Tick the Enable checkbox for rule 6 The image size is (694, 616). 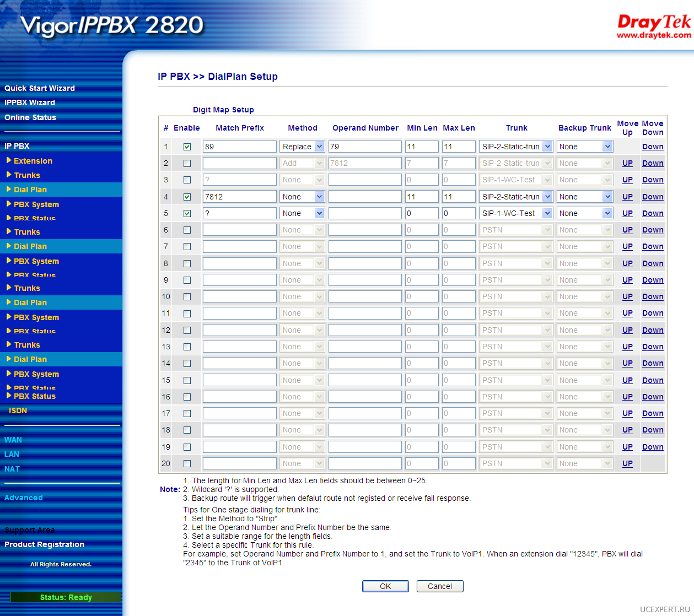point(187,230)
